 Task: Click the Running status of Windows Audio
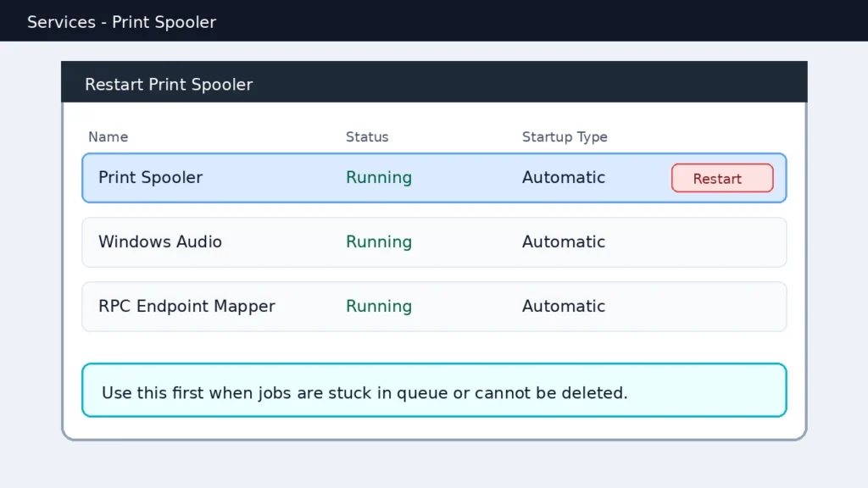click(378, 241)
